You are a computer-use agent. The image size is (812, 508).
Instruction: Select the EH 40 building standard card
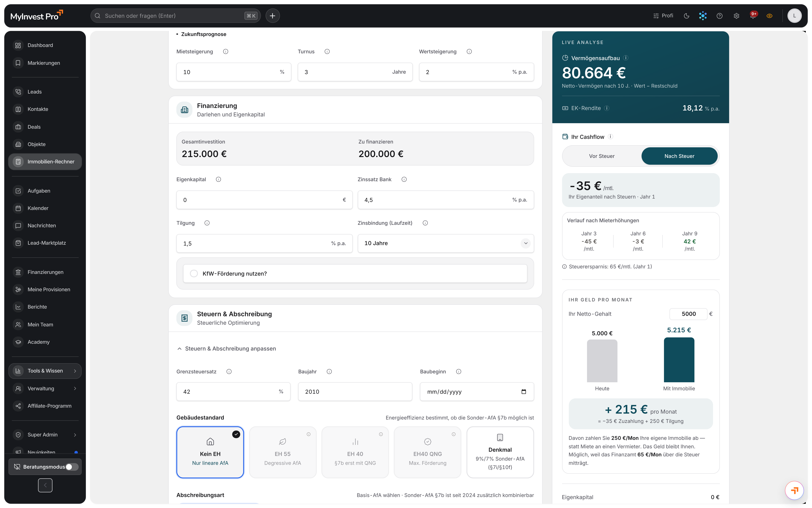pos(355,452)
